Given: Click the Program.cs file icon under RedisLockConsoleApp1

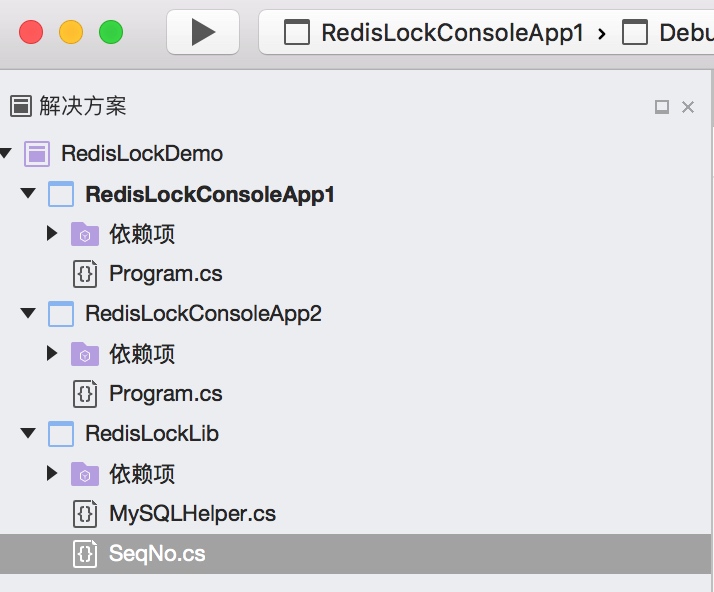Looking at the screenshot, I should pyautogui.click(x=85, y=274).
